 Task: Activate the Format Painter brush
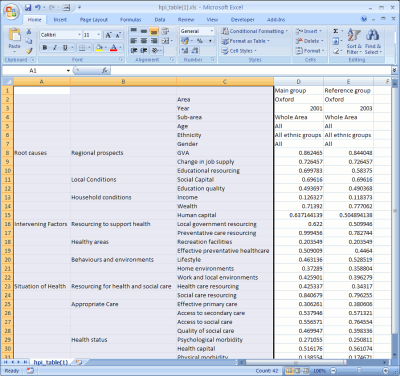click(x=29, y=51)
